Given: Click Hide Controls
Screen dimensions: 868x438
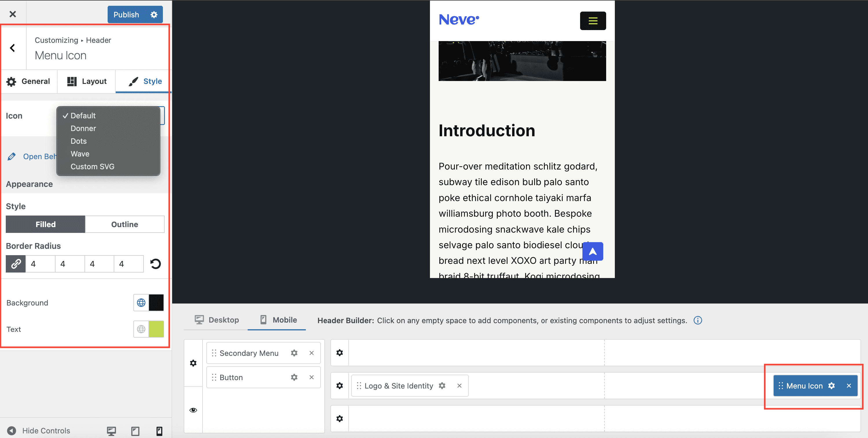Looking at the screenshot, I should 39,430.
